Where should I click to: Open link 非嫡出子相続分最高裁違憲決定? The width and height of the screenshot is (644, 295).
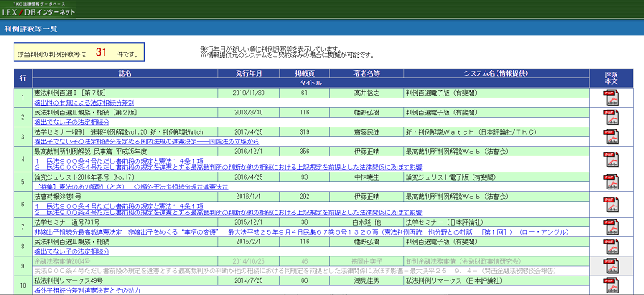pyautogui.click(x=303, y=232)
